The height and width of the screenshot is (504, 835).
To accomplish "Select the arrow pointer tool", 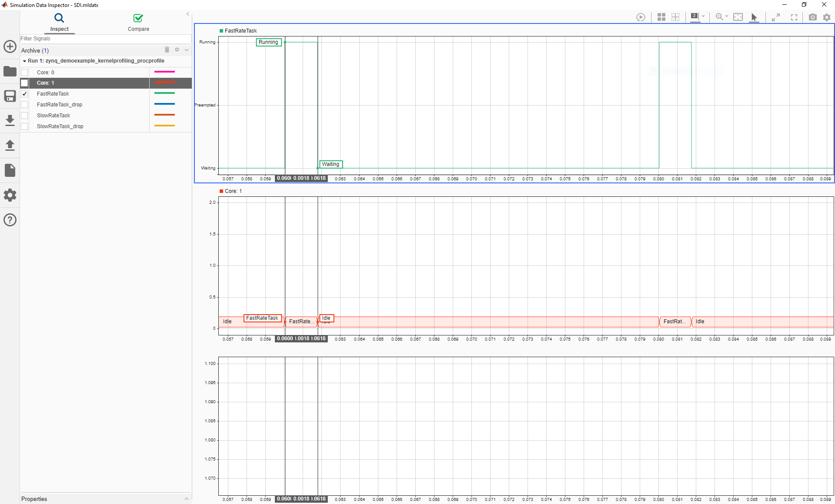I will [754, 17].
